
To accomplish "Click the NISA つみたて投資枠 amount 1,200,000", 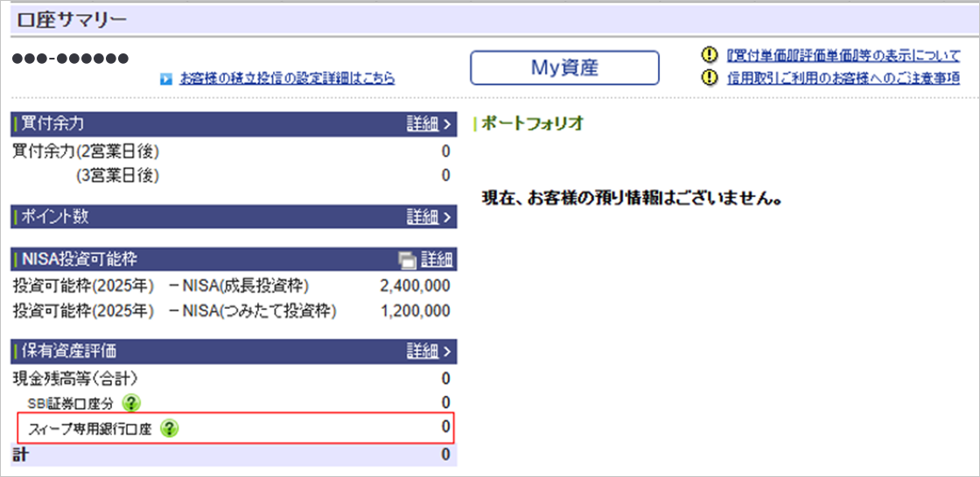I will click(415, 311).
